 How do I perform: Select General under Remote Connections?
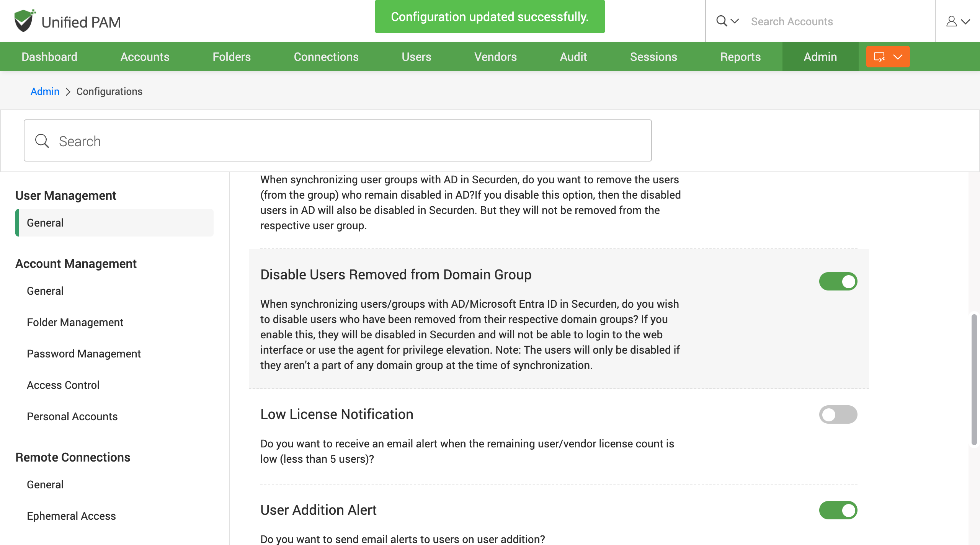click(45, 485)
